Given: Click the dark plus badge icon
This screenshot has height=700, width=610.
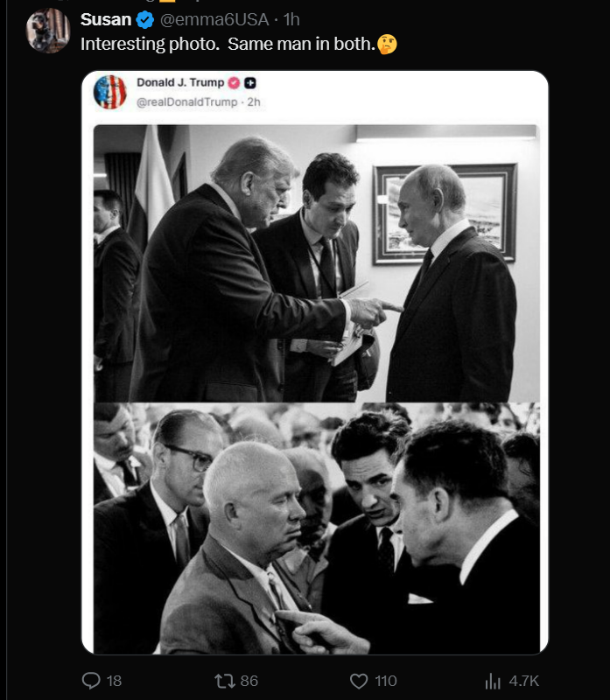Looking at the screenshot, I should click(x=250, y=83).
